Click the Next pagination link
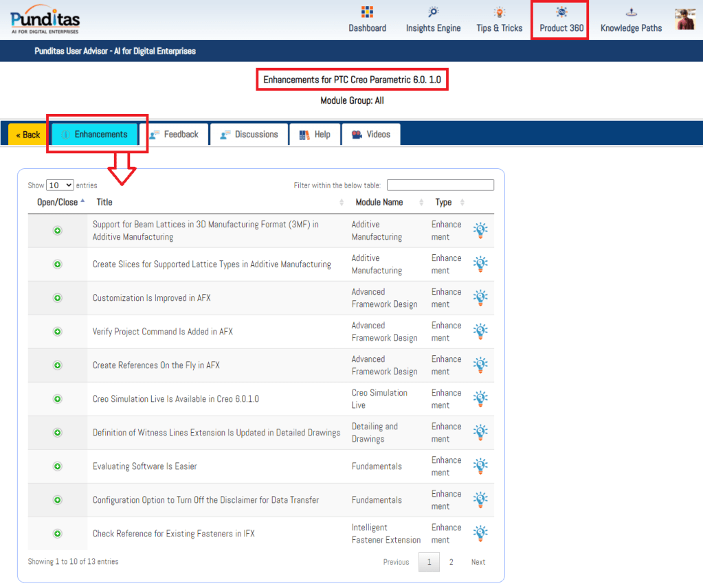 (478, 562)
